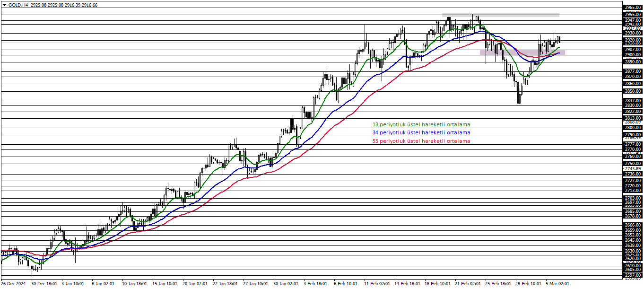Click the 2727.00 price level label
644x289 pixels.
[x=633, y=181]
